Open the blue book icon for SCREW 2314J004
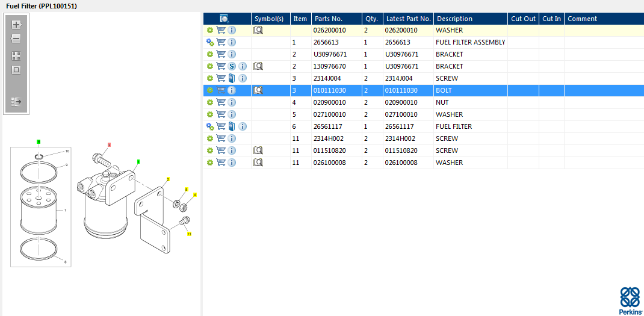The width and height of the screenshot is (644, 316). point(232,78)
